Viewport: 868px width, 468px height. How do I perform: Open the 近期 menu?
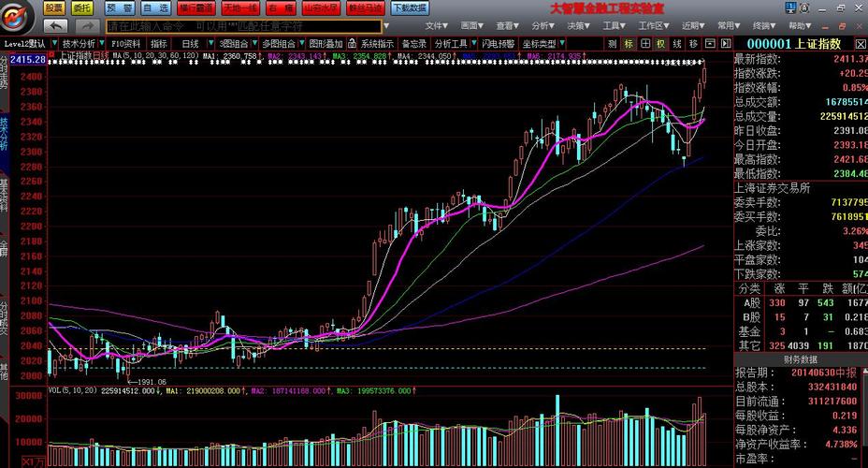pos(693,26)
